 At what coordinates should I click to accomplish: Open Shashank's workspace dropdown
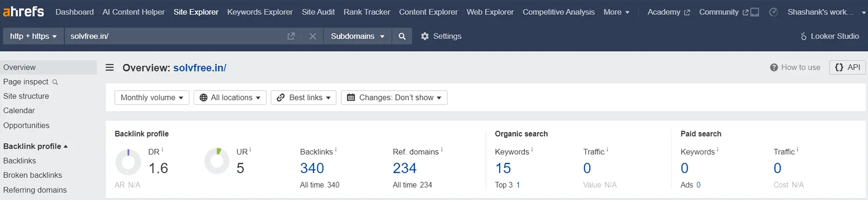point(827,12)
